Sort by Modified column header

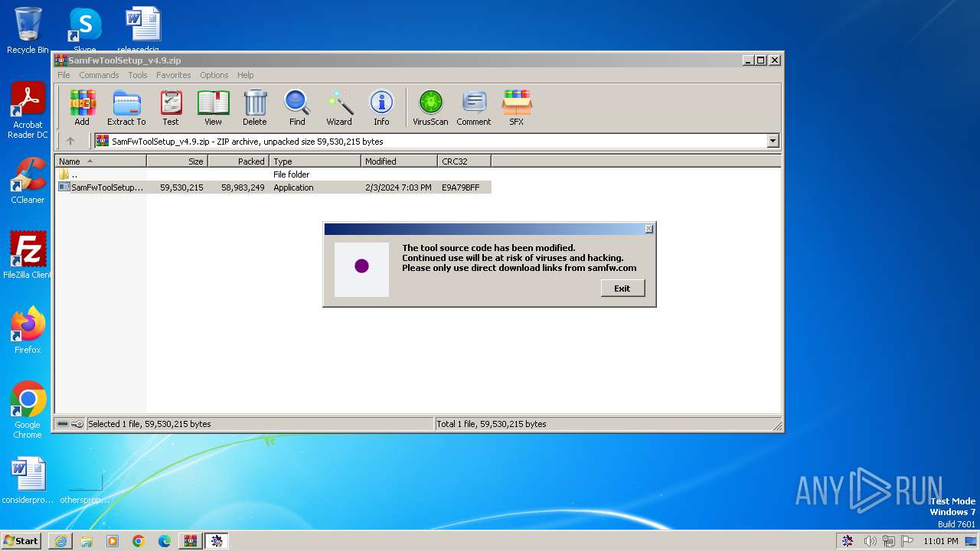coord(399,161)
